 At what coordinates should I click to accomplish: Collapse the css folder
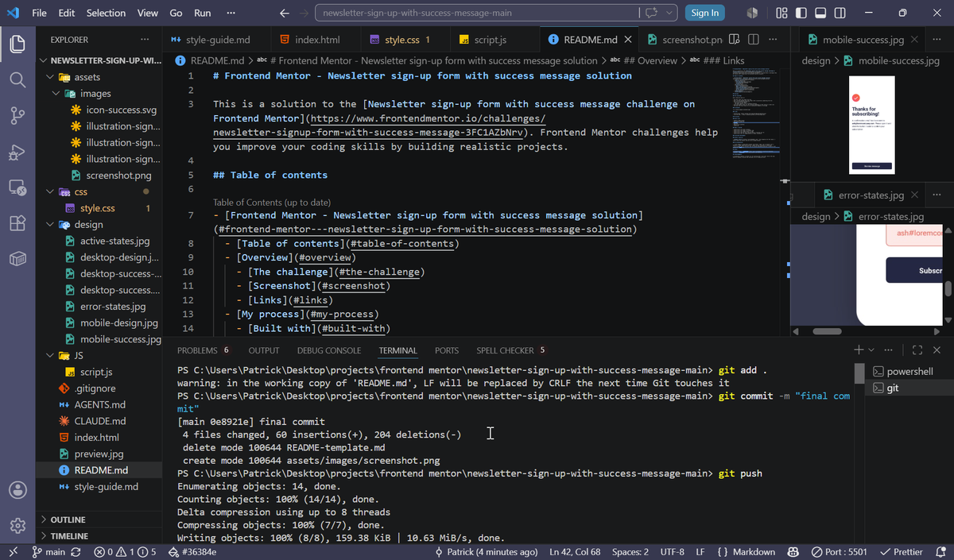click(x=51, y=192)
